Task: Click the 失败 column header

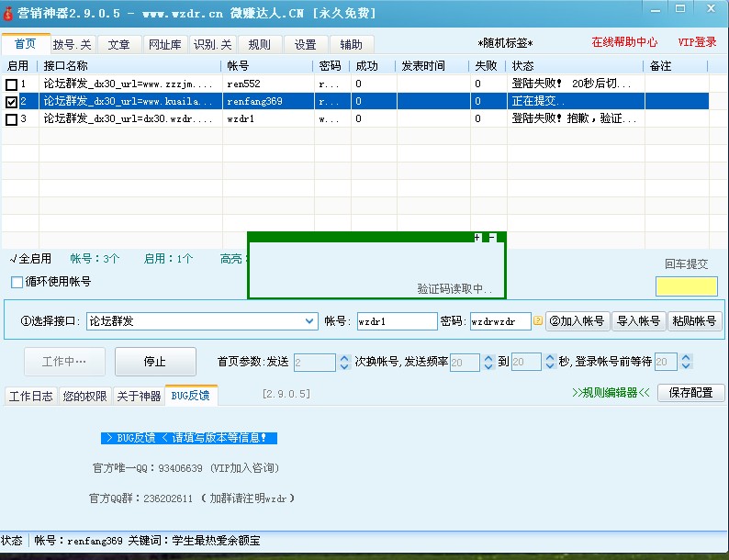Action: [486, 66]
